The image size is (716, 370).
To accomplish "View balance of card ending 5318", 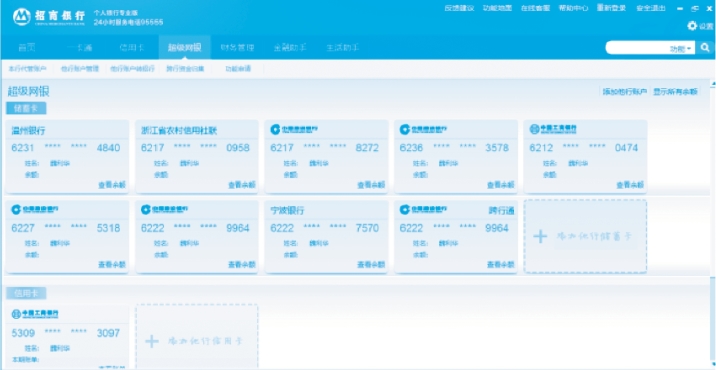I will (112, 264).
